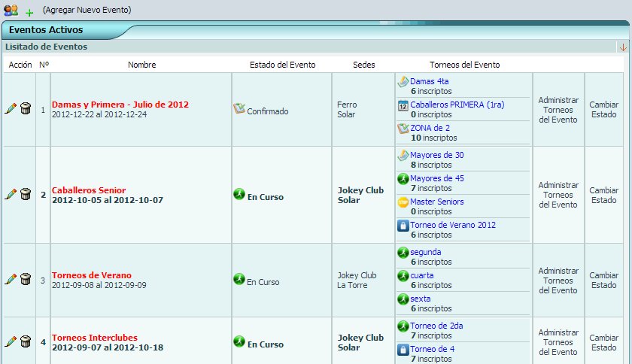Screen dimensions: 632x364
Task: Open the Damas y Primera - Julio de 2012 event
Action: (120, 105)
